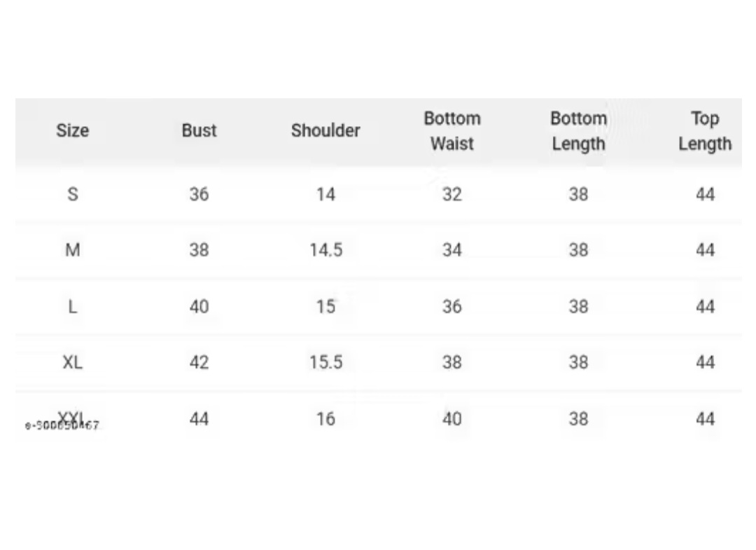Select size M row label
This screenshot has height=550, width=756.
(x=72, y=250)
